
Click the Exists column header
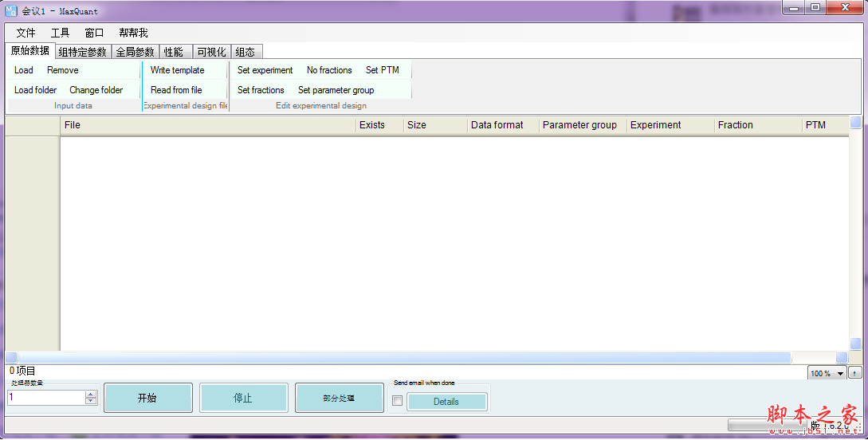coord(379,125)
